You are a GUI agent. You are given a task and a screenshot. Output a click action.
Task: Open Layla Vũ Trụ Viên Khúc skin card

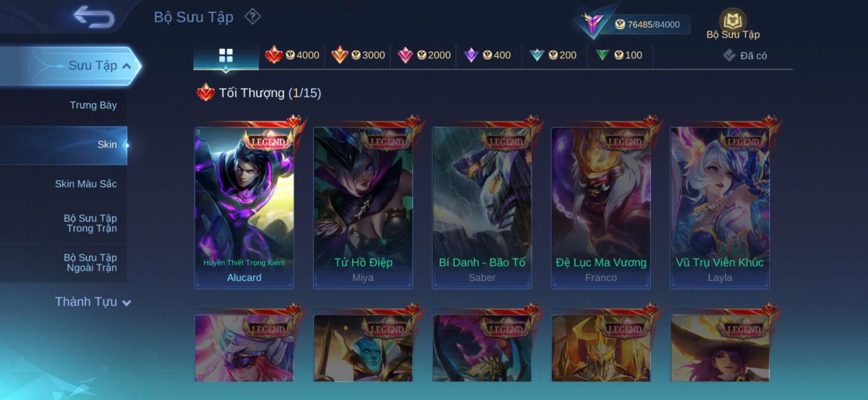pyautogui.click(x=720, y=208)
